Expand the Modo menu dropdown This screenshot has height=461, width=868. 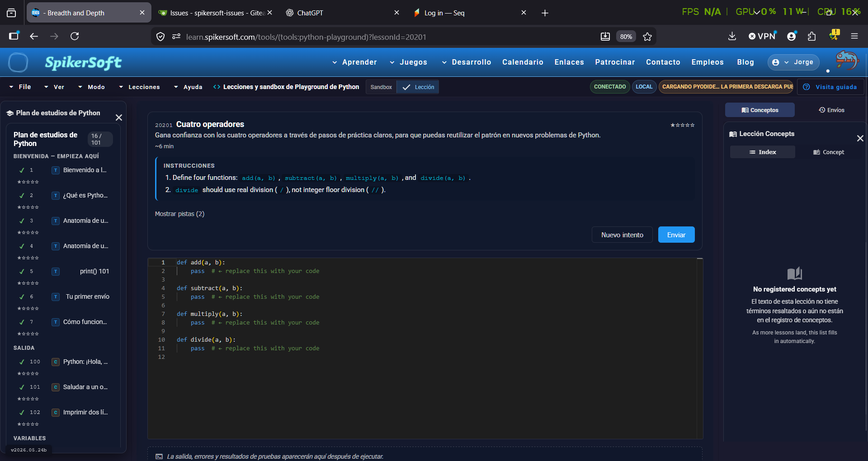click(x=91, y=87)
